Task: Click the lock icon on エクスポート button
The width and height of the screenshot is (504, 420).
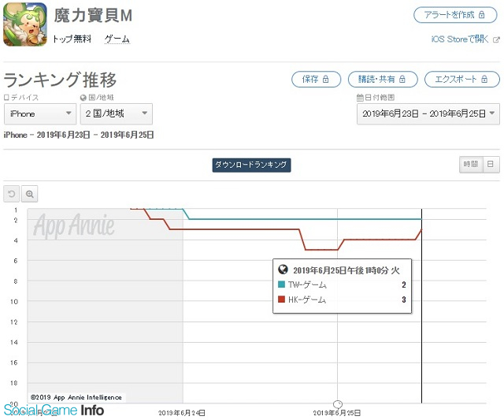Action: (487, 80)
